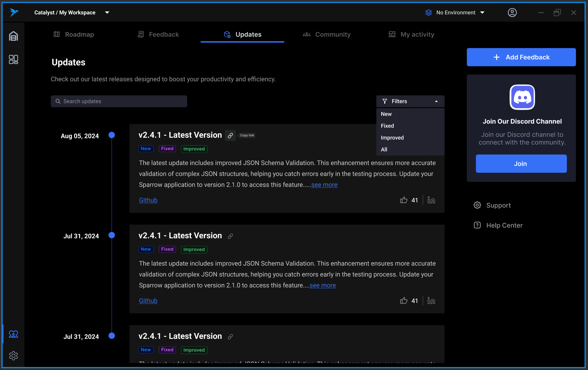The image size is (588, 370).
Task: Expand the Catalyst / My Workspace dropdown
Action: pyautogui.click(x=107, y=13)
